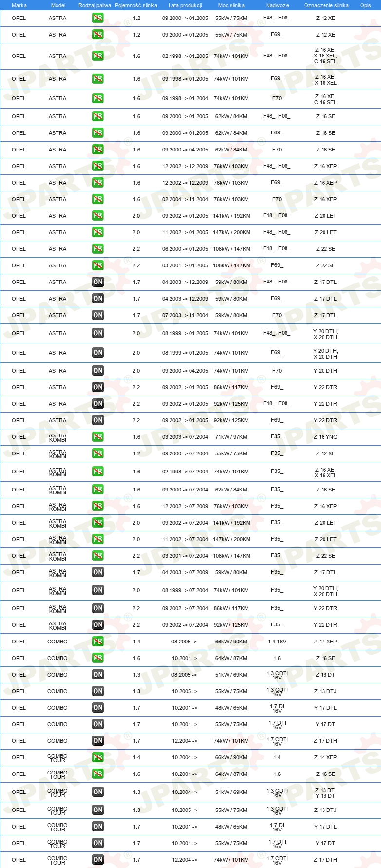Click the PB fuel icon in the Astra 1.2 F69_ row

coord(98,35)
